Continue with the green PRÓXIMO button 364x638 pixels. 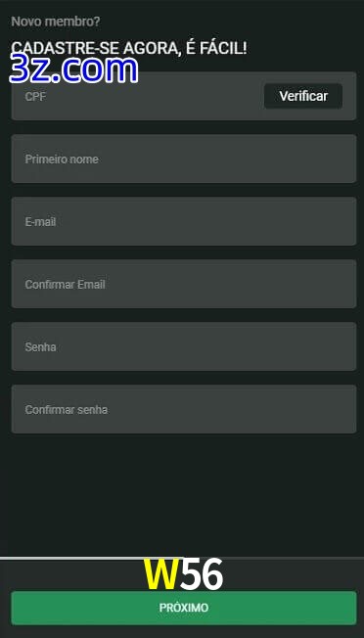click(184, 608)
